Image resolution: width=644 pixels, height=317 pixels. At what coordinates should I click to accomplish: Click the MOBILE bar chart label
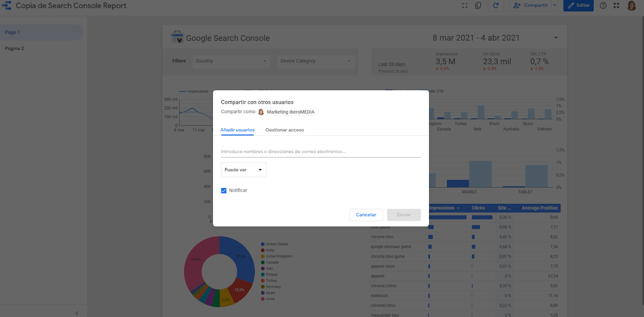(469, 192)
